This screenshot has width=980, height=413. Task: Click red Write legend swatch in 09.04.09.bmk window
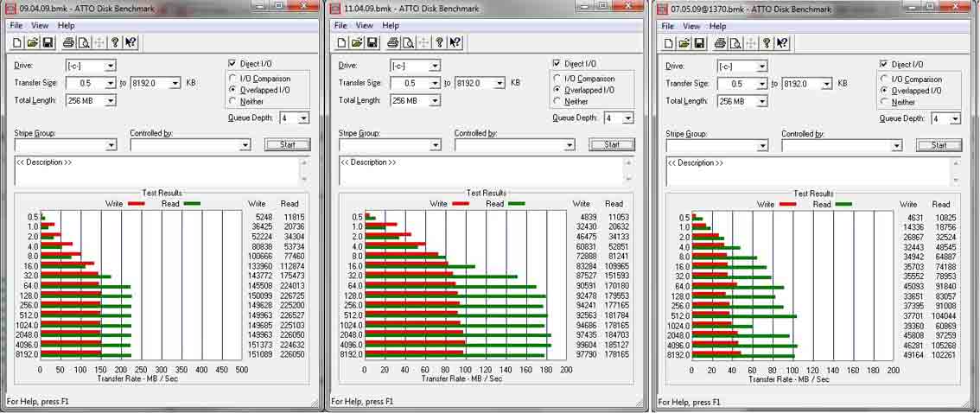click(137, 204)
